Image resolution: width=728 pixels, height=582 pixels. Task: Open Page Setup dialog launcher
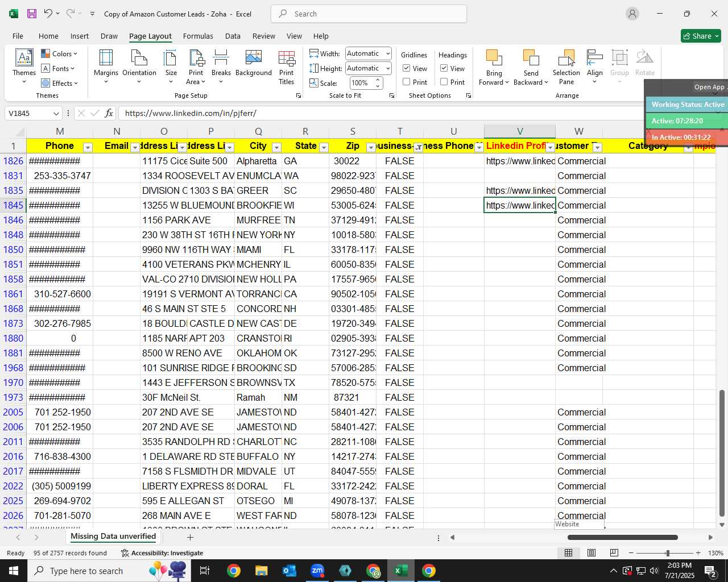(299, 96)
